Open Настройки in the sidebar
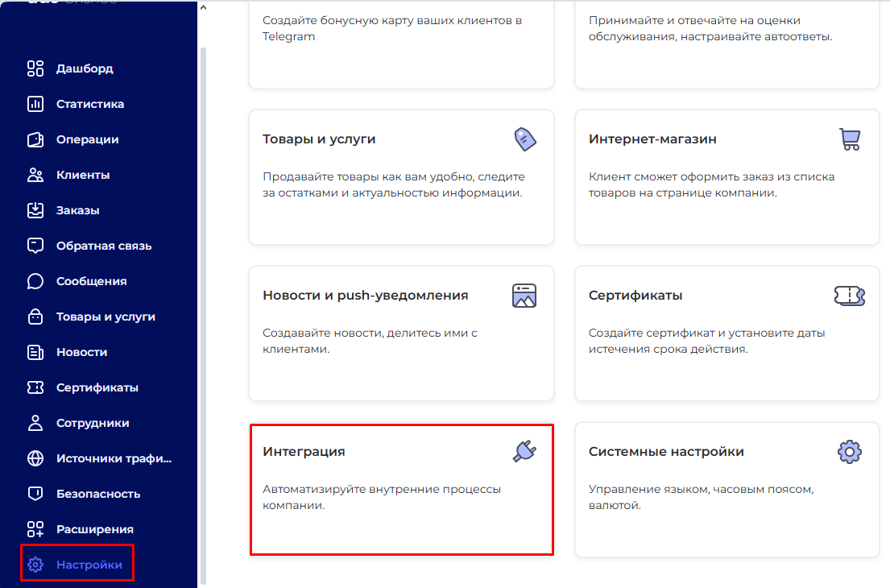Image resolution: width=890 pixels, height=588 pixels. [x=89, y=565]
